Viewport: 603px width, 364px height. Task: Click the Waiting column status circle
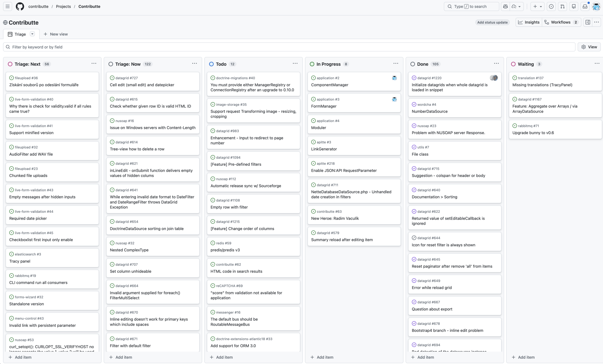pos(513,64)
